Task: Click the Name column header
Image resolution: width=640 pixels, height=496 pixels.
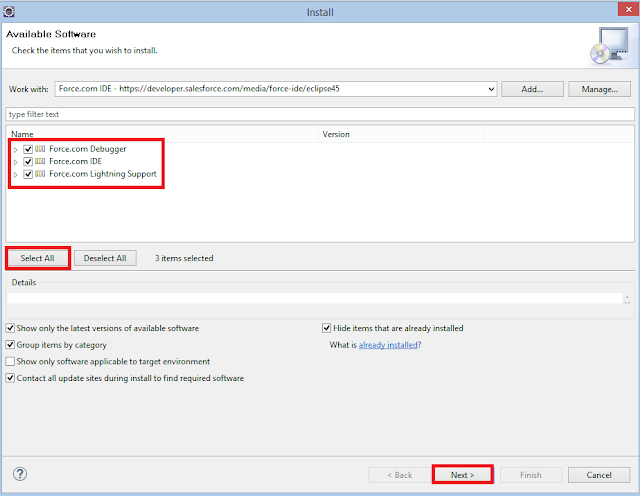Action: (x=162, y=134)
